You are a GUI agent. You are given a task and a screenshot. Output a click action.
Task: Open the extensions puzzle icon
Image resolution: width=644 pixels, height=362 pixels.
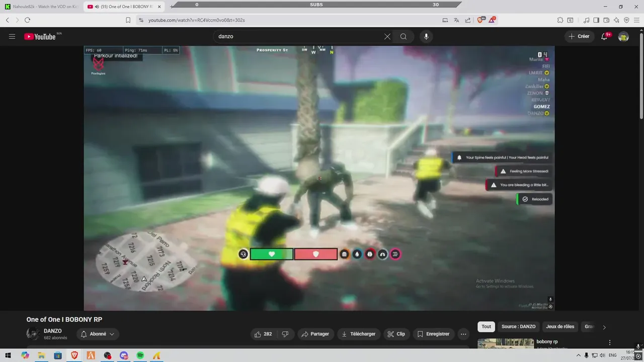tap(560, 20)
